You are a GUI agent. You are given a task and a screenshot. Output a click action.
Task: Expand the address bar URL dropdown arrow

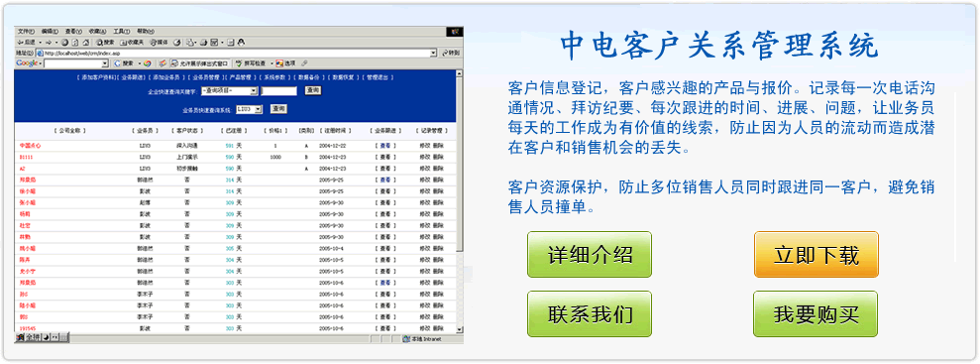point(433,54)
